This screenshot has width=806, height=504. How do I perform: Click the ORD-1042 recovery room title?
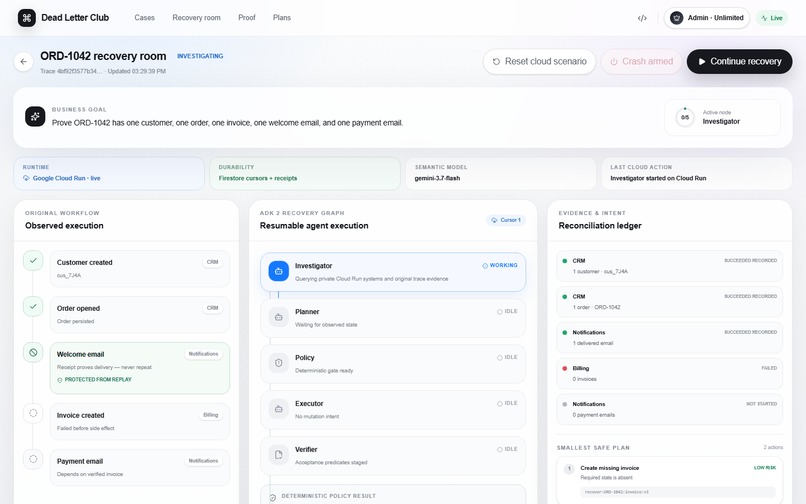[x=103, y=56]
